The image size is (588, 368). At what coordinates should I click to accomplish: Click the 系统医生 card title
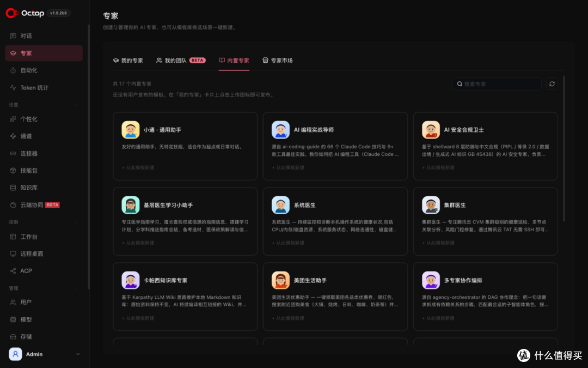click(304, 205)
